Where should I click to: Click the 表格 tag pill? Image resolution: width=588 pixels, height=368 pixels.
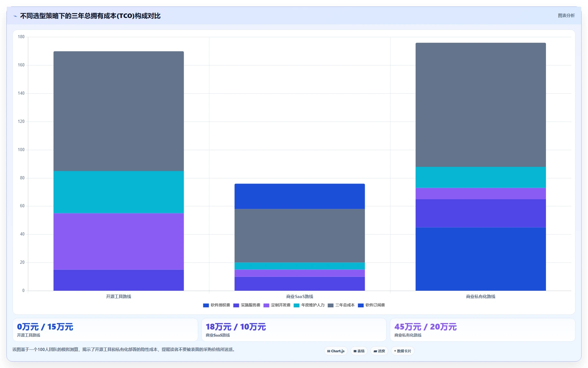tap(359, 351)
